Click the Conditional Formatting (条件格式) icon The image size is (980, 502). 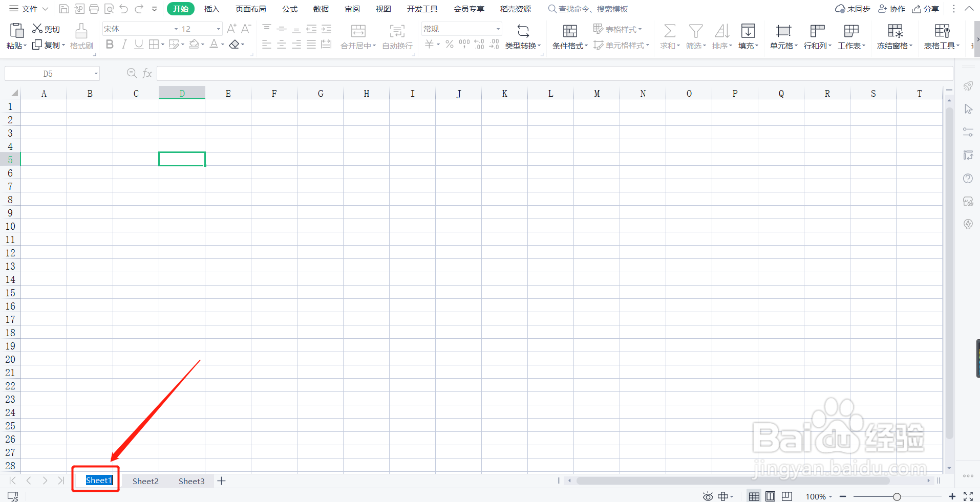[570, 31]
